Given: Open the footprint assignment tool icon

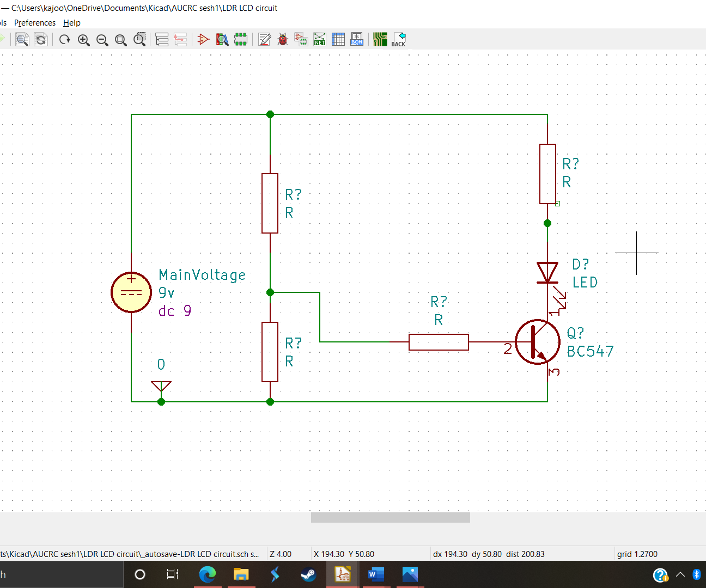Looking at the screenshot, I should click(x=301, y=39).
